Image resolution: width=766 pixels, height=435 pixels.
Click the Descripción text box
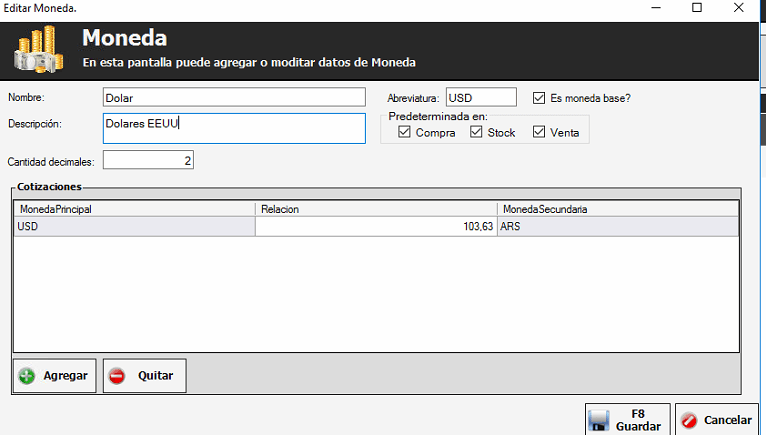tap(235, 128)
